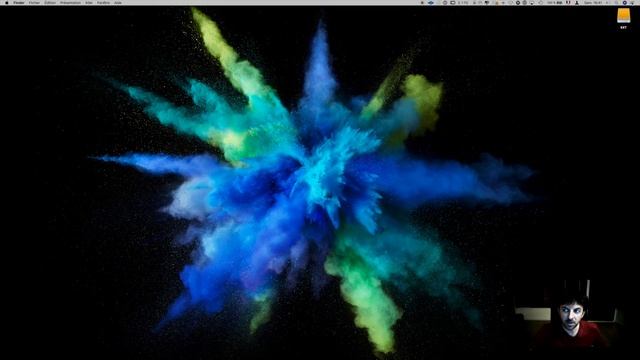Open the Aller menu
Image resolution: width=640 pixels, height=360 pixels.
(89, 2)
